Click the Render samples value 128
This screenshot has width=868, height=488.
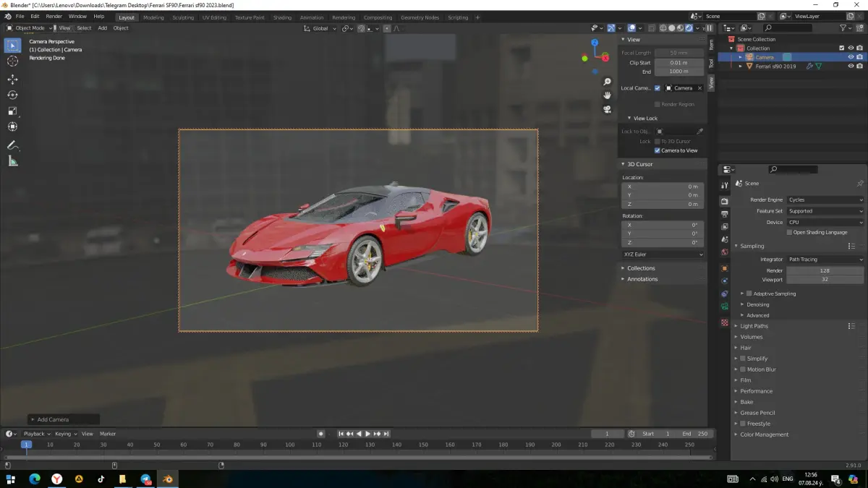pos(825,270)
